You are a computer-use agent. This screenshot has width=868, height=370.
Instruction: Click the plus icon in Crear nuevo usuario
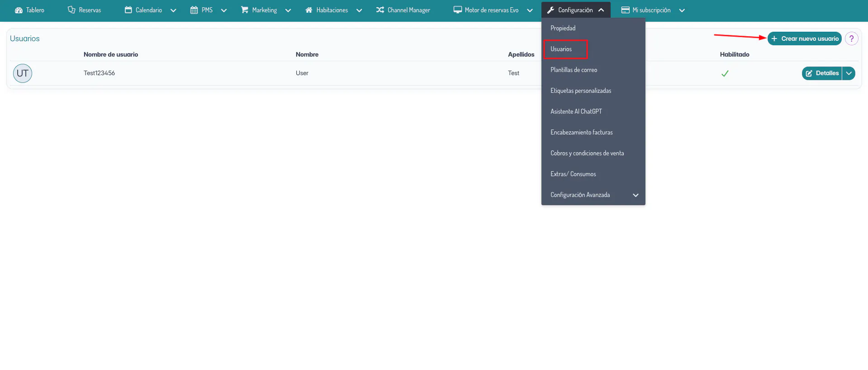(774, 38)
